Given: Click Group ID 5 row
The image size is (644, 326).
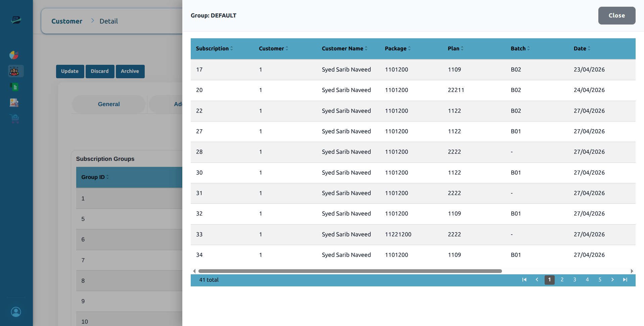Looking at the screenshot, I should point(129,219).
